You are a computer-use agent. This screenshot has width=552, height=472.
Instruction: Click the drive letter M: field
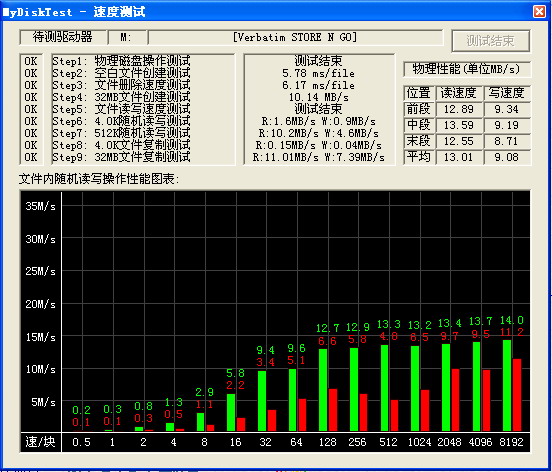coord(127,37)
